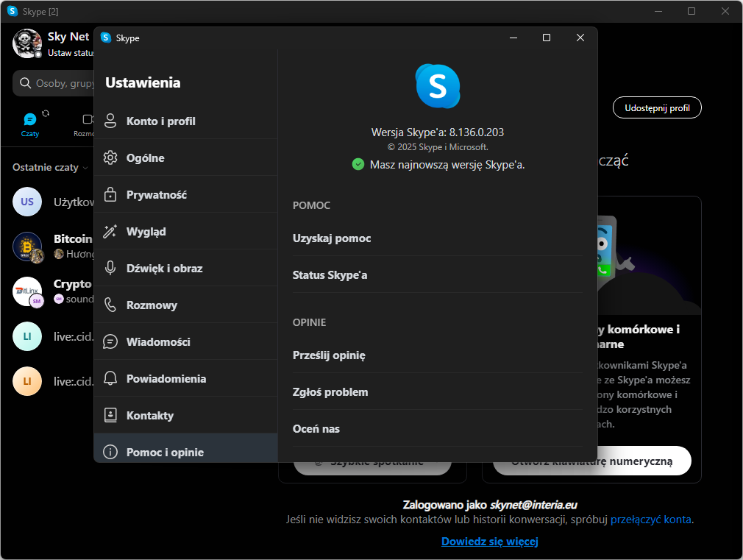This screenshot has width=743, height=560.
Task: Click the chat bubble icon beside Wiadomości
Action: tap(110, 342)
